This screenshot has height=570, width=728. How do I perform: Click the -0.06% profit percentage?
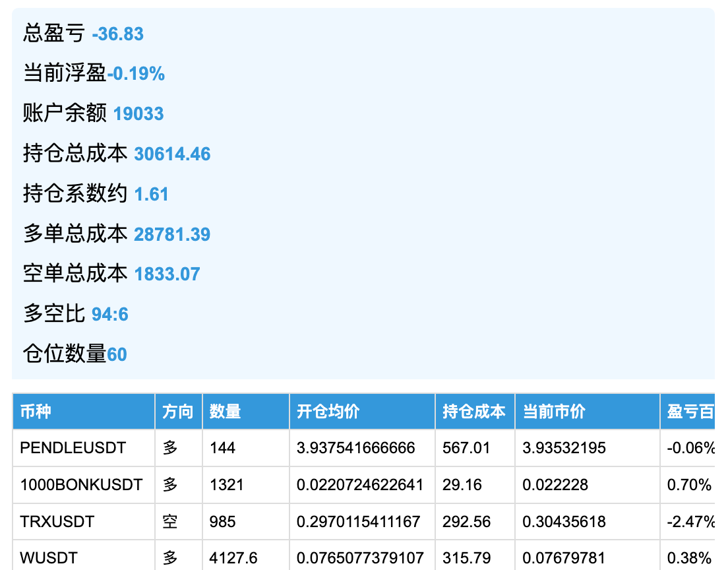[x=691, y=448]
